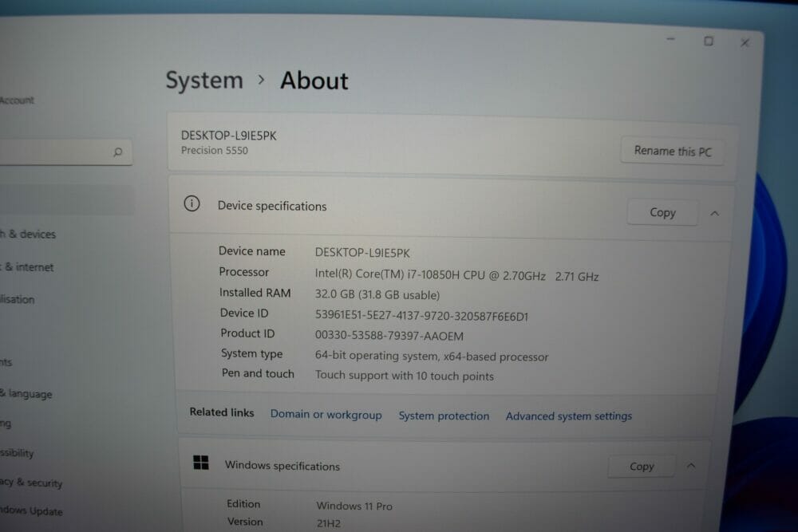
Task: Open the Windows Update sidebar item
Action: (31, 510)
